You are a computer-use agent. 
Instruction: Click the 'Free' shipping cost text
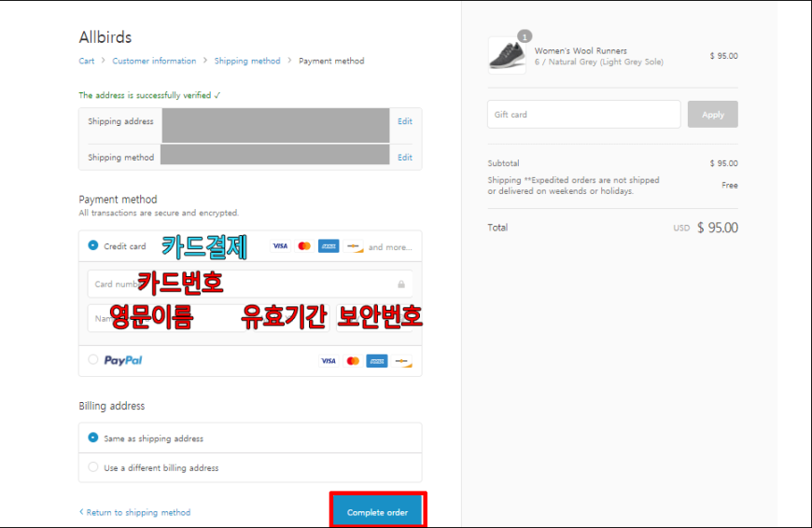coord(730,186)
